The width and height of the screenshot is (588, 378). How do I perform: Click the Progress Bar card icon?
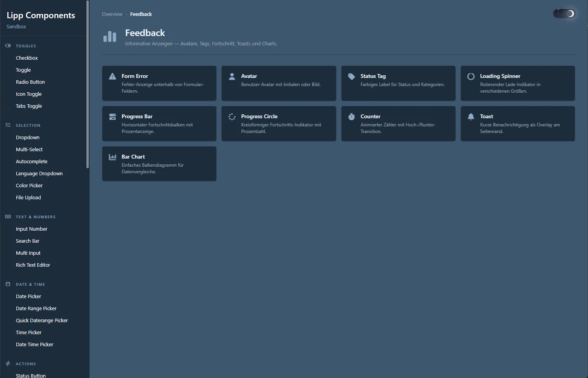[112, 117]
